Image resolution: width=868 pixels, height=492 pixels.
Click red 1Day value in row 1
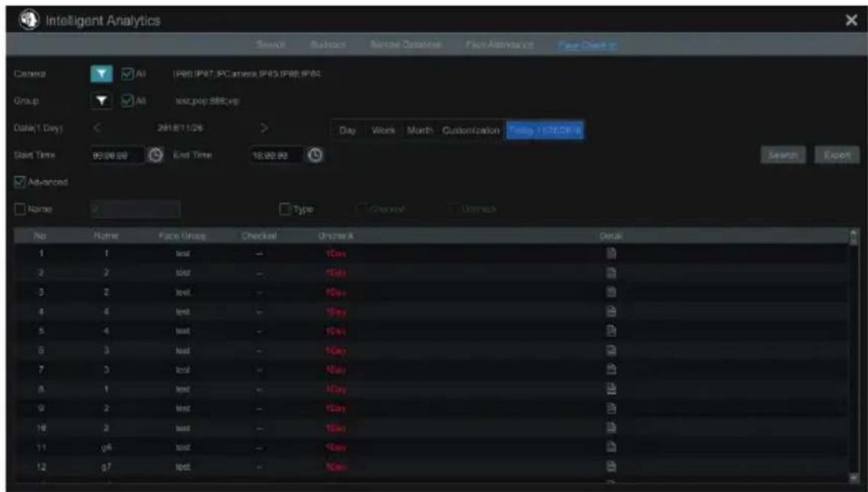tap(336, 253)
